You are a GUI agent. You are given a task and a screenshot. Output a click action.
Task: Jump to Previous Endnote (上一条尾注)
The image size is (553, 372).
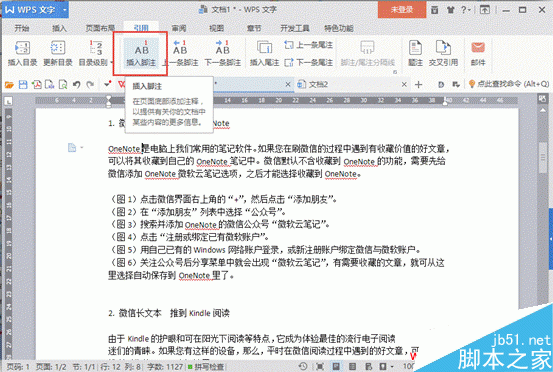coord(308,45)
